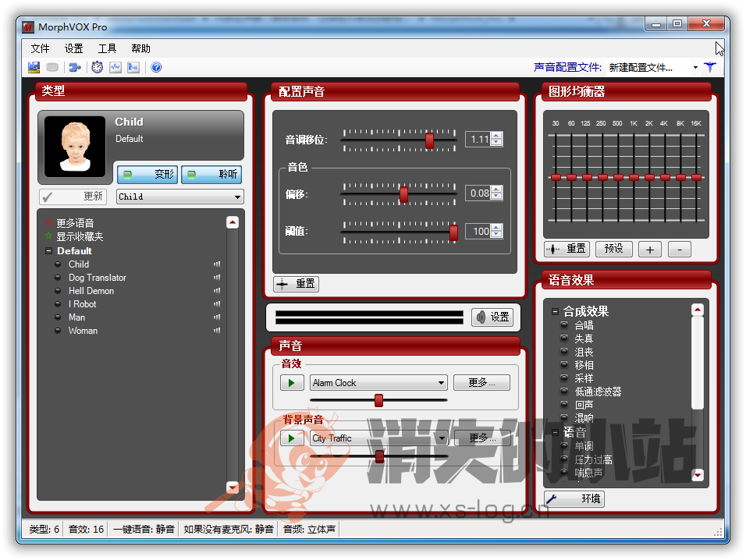Click signal bars icon on Hell Demon row
The image size is (746, 560).
(x=217, y=290)
